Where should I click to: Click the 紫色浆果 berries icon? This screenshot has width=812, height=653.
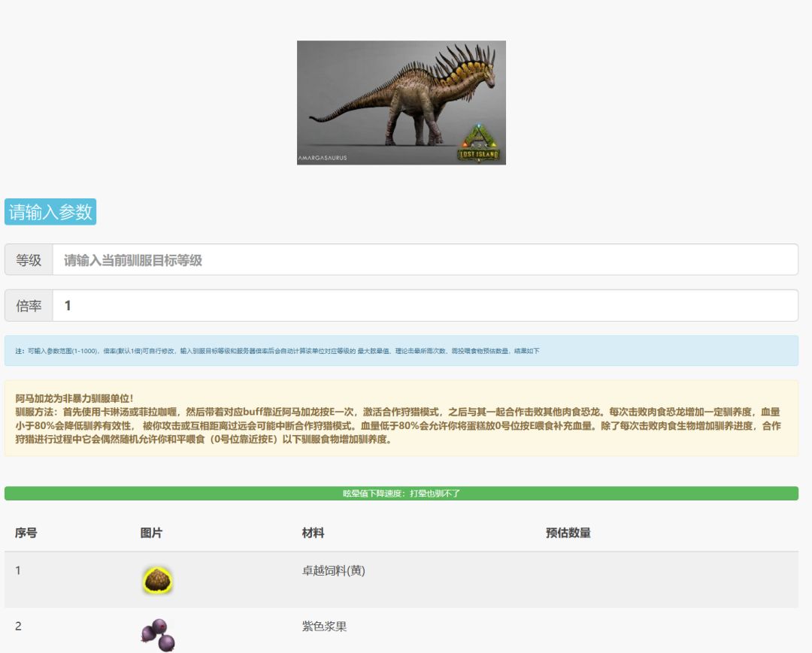click(158, 635)
